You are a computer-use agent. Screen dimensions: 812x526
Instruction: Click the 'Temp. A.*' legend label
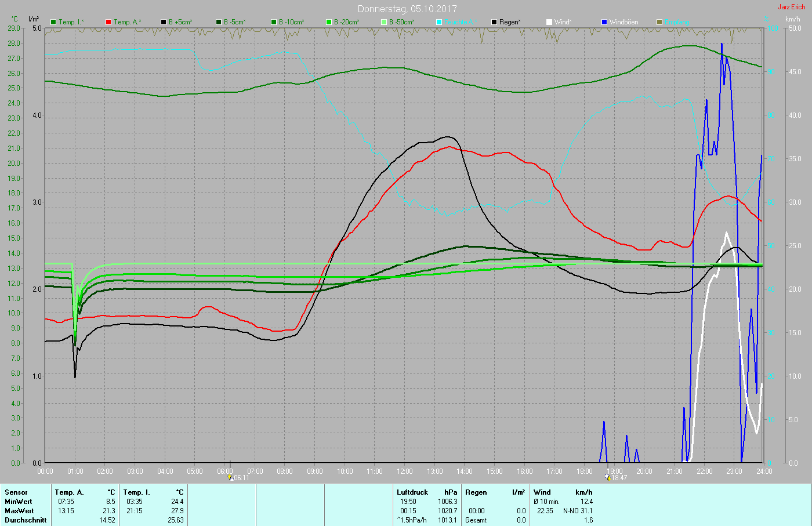click(x=128, y=22)
